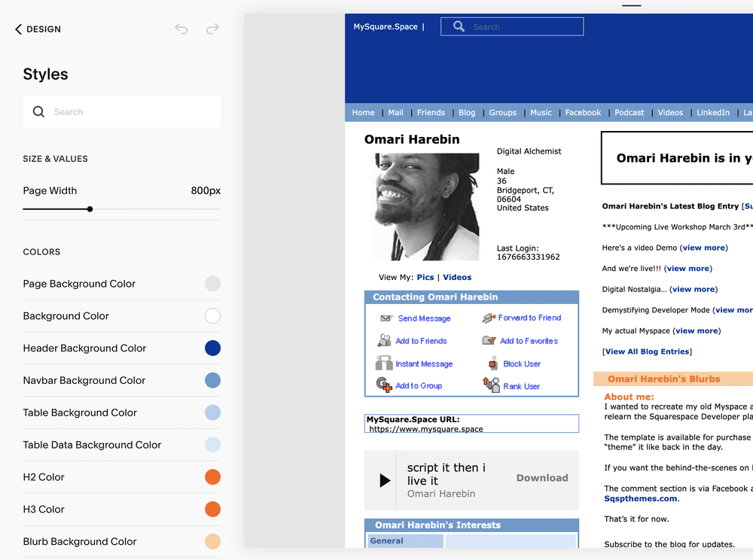Open LinkedIn in the navbar
Viewport: 753px width, 560px height.
pos(712,112)
